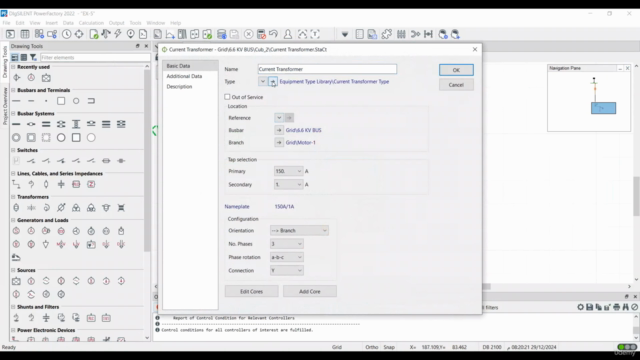
Task: Click the vertical sliders toolbar icon
Action: tap(401, 34)
